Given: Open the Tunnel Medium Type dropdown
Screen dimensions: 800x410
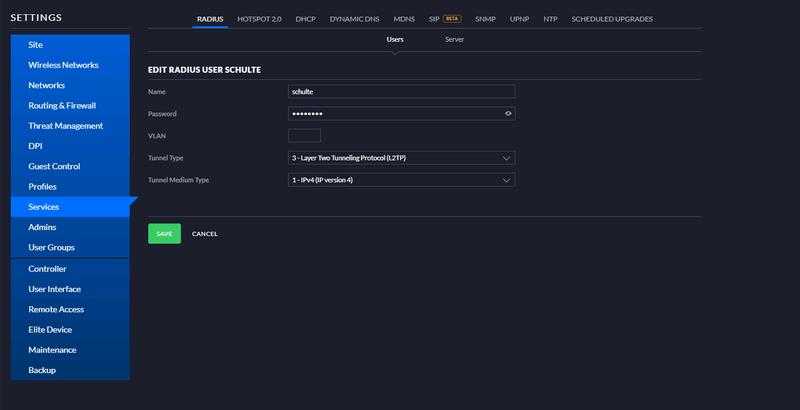Looking at the screenshot, I should coord(402,180).
